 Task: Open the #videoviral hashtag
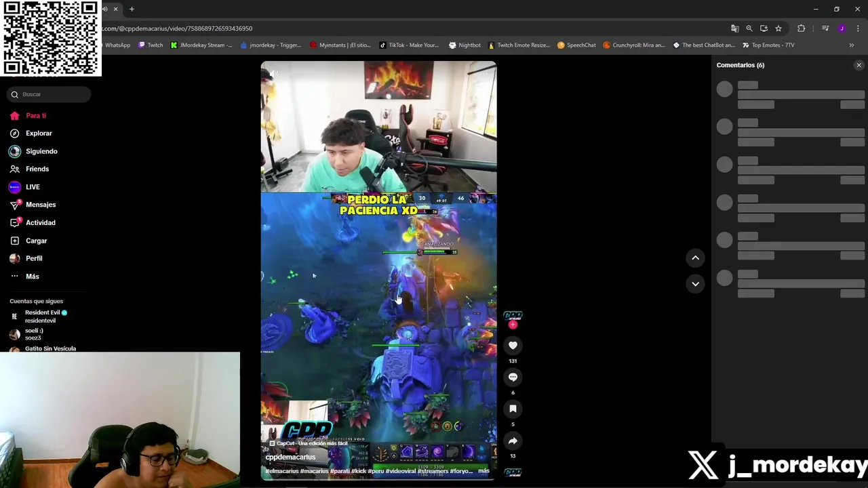click(400, 471)
